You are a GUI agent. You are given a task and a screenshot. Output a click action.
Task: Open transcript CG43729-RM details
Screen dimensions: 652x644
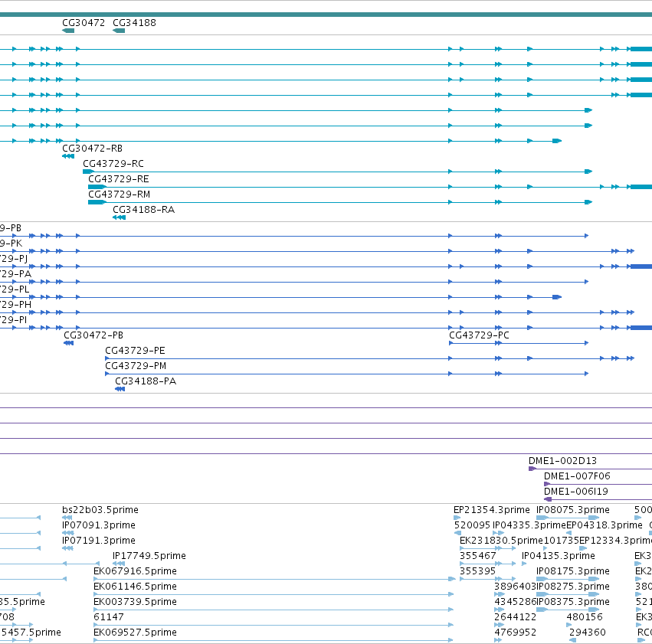[x=119, y=195]
